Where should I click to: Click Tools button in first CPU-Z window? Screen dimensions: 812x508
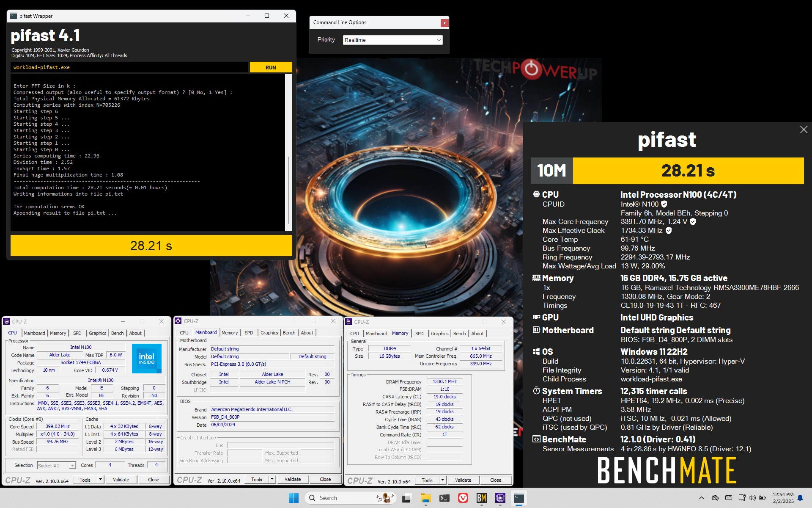pyautogui.click(x=85, y=480)
